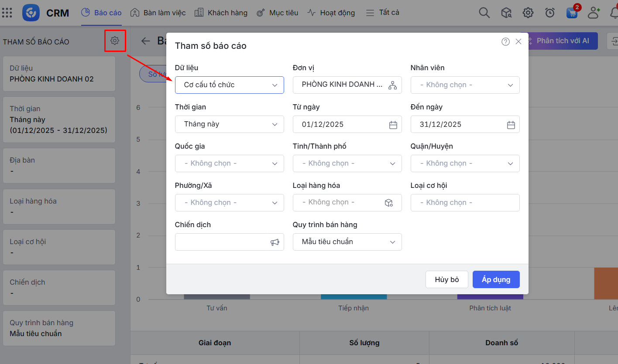Viewport: 618px width, 364px height.
Task: Expand the Thời gian dropdown
Action: click(x=229, y=124)
